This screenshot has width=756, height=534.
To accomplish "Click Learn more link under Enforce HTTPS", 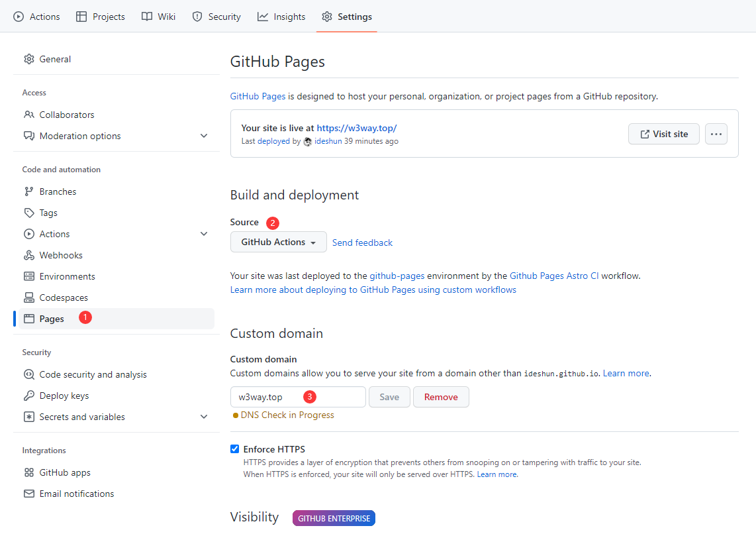I will click(496, 474).
